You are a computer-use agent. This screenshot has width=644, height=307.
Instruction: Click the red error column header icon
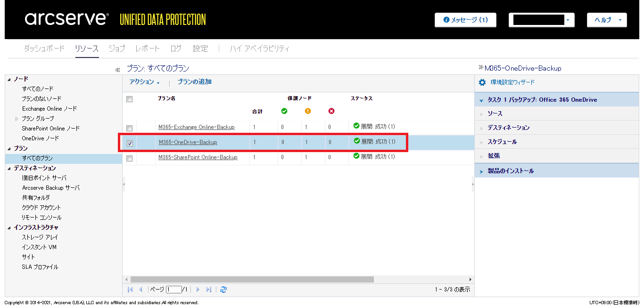click(x=331, y=111)
